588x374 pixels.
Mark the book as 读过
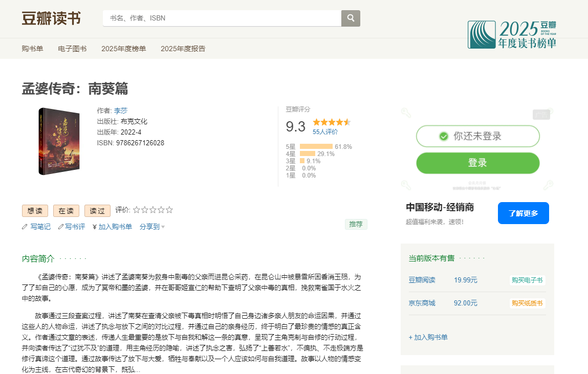coord(97,211)
